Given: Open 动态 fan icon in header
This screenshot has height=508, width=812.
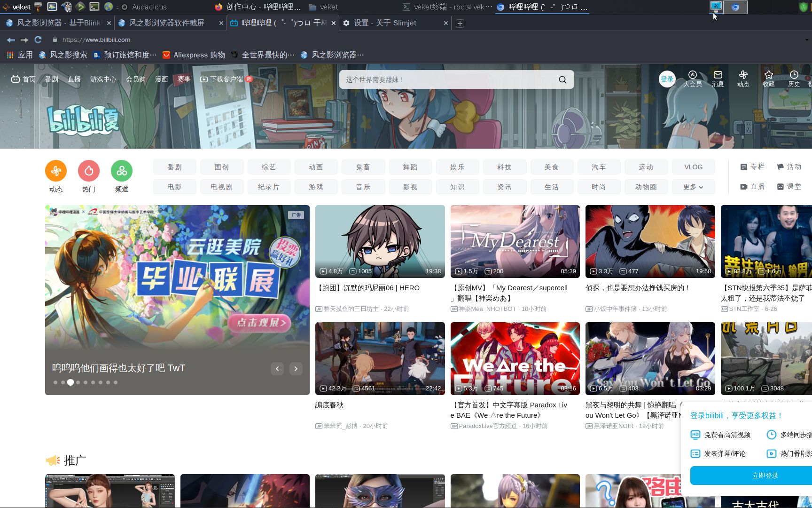Looking at the screenshot, I should coord(743,79).
